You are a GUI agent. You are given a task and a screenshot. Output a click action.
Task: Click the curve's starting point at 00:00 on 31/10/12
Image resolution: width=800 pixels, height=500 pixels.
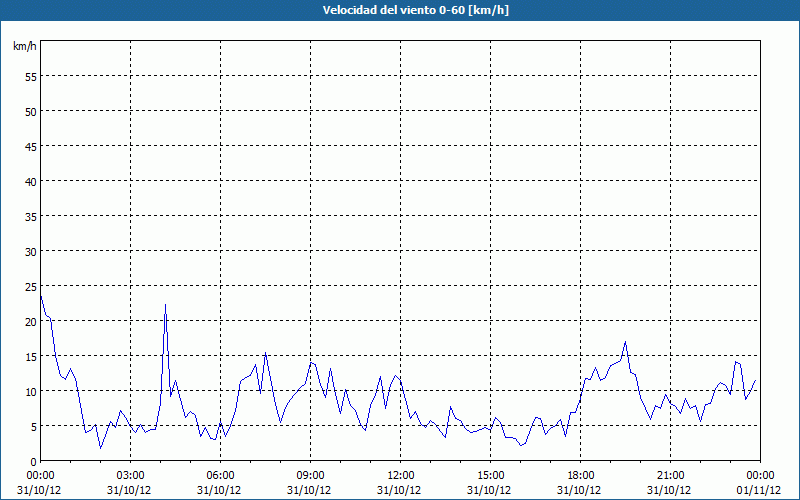point(41,295)
